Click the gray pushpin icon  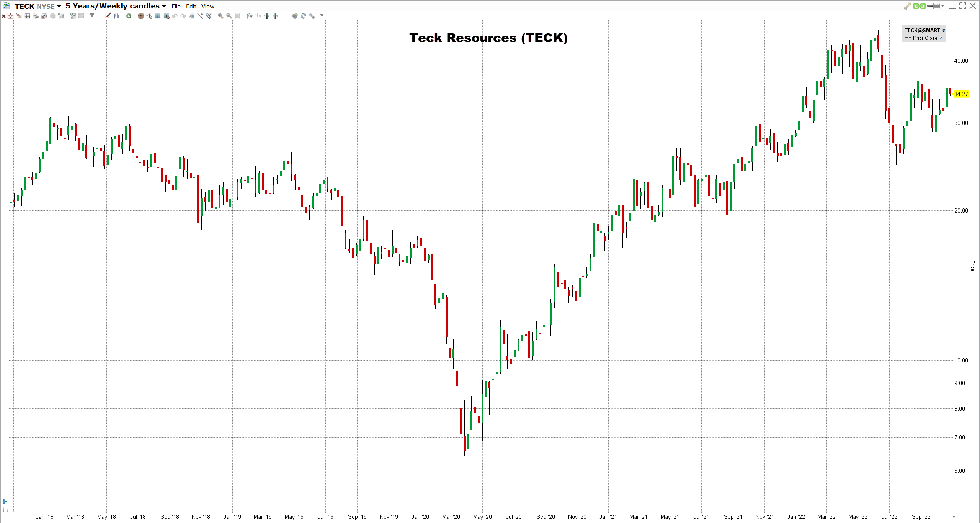(x=933, y=6)
